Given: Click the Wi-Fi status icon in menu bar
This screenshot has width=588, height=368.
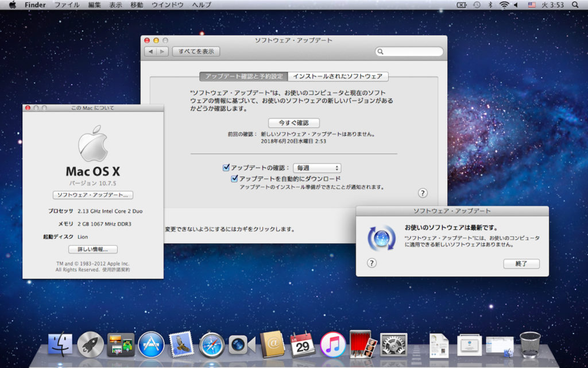Looking at the screenshot, I should click(504, 5).
